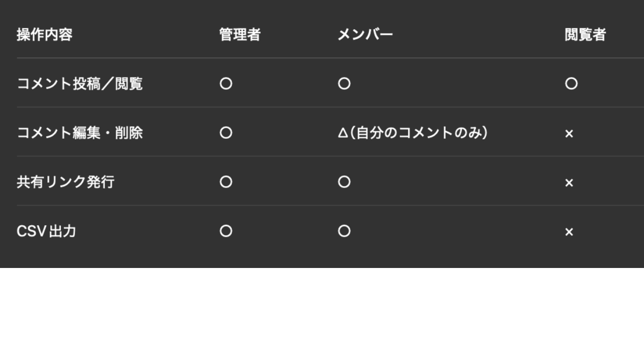Click the メンバー column header

tap(365, 35)
